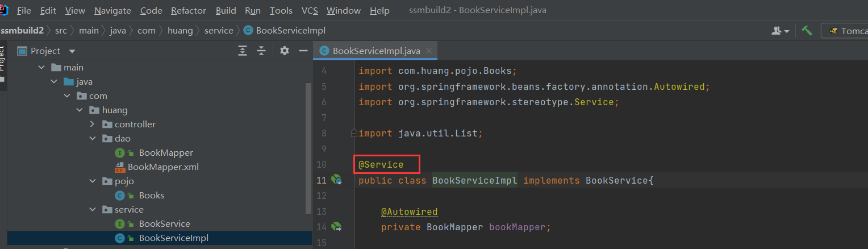The image size is (868, 249).
Task: Select the Books class file
Action: click(152, 195)
